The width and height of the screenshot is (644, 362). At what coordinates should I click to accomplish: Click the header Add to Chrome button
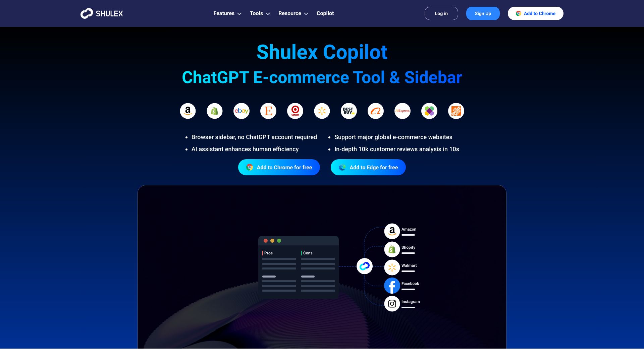[x=535, y=13]
